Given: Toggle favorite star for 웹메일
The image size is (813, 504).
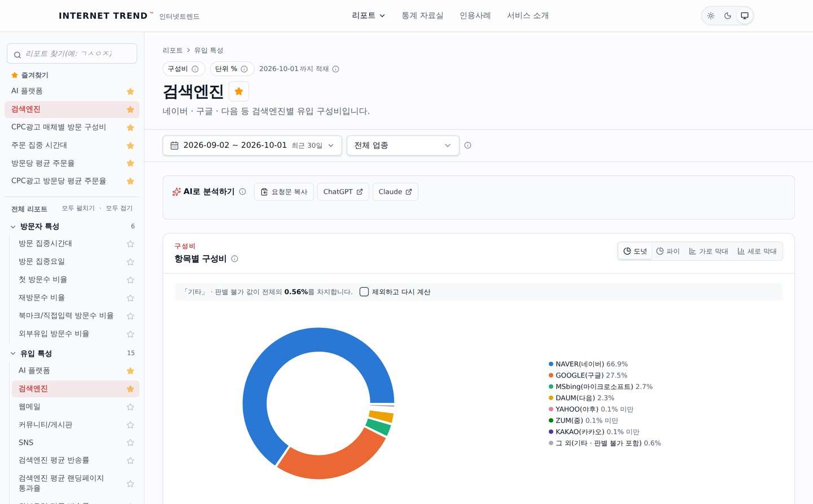Looking at the screenshot, I should (130, 407).
